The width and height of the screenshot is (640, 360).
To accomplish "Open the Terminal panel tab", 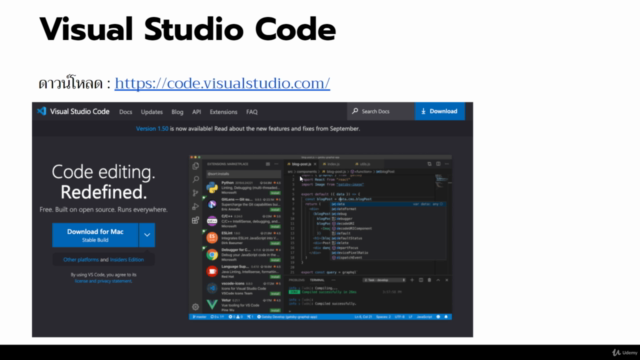I will click(x=317, y=280).
